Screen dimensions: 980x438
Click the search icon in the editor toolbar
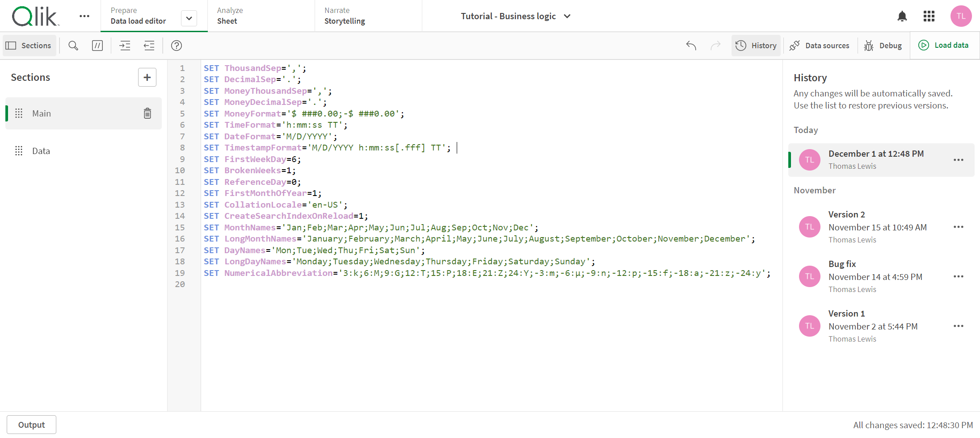click(x=73, y=46)
